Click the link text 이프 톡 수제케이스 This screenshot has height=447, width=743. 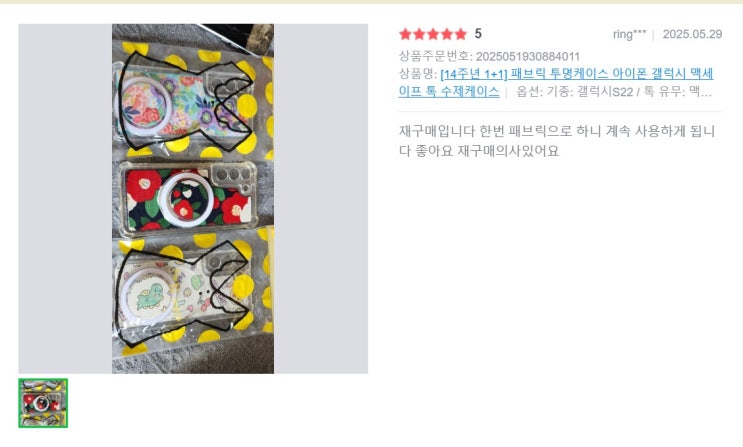449,91
